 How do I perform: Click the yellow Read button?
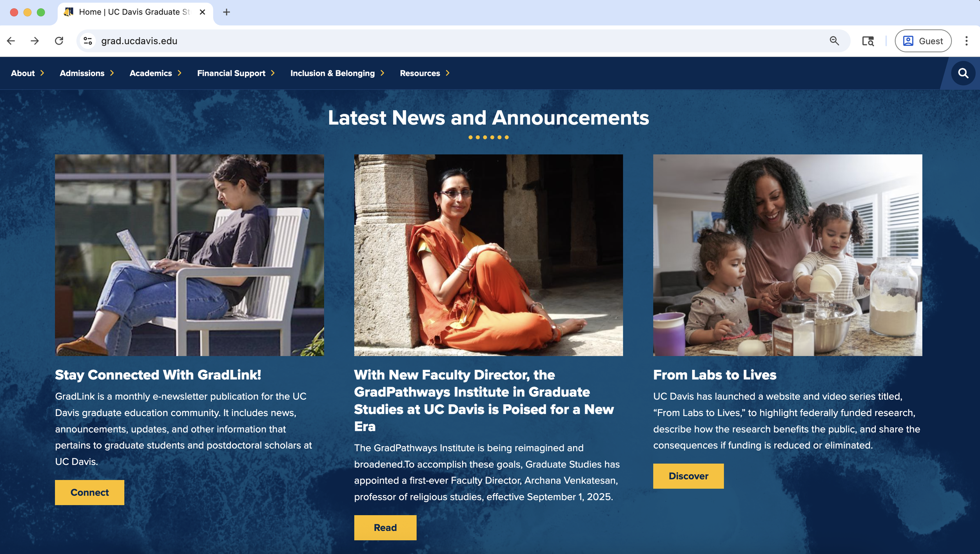(385, 528)
